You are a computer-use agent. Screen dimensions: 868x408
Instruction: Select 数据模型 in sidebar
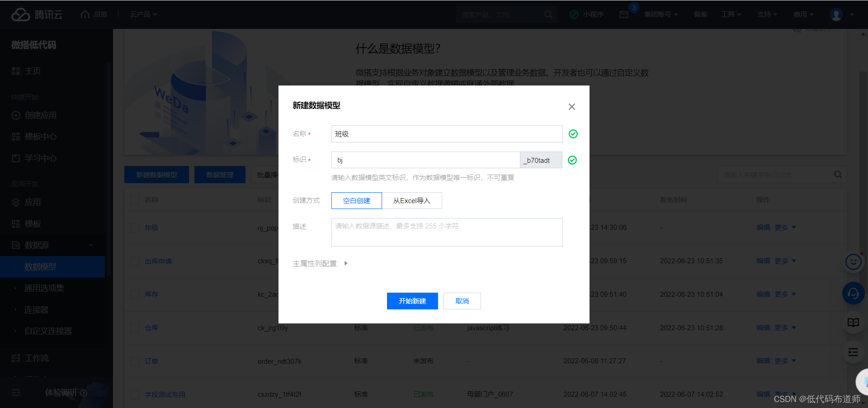point(52,267)
